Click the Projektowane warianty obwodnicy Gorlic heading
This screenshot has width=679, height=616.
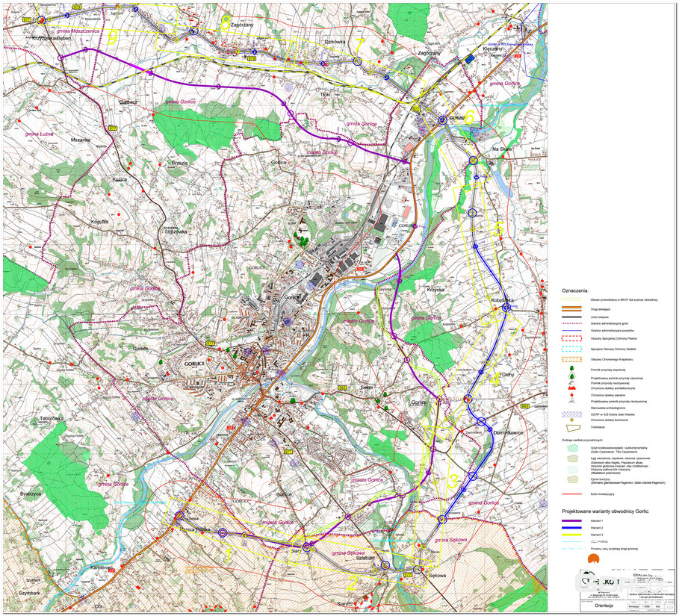tap(606, 511)
